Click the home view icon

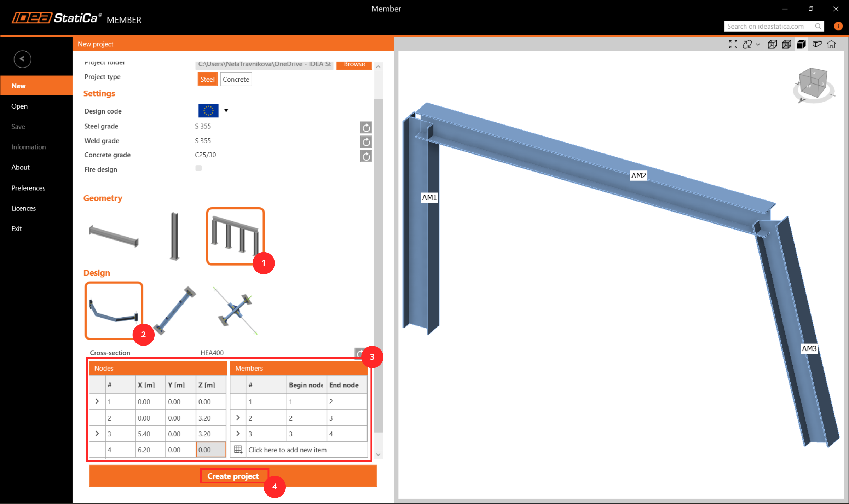[831, 44]
